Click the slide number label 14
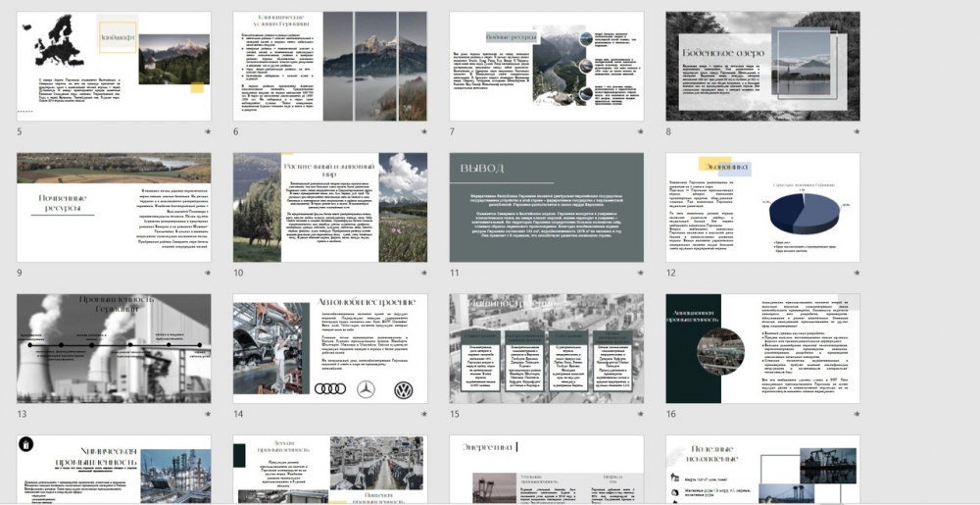980x505 pixels. (238, 415)
